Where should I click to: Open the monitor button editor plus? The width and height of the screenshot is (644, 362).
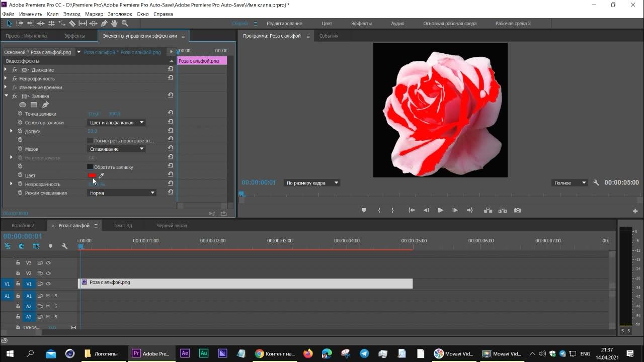[635, 211]
